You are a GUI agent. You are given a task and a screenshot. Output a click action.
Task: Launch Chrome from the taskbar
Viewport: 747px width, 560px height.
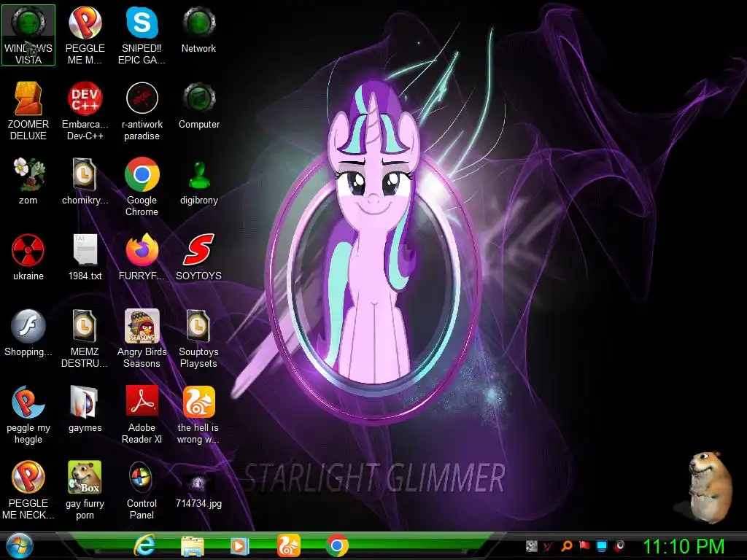point(337,545)
